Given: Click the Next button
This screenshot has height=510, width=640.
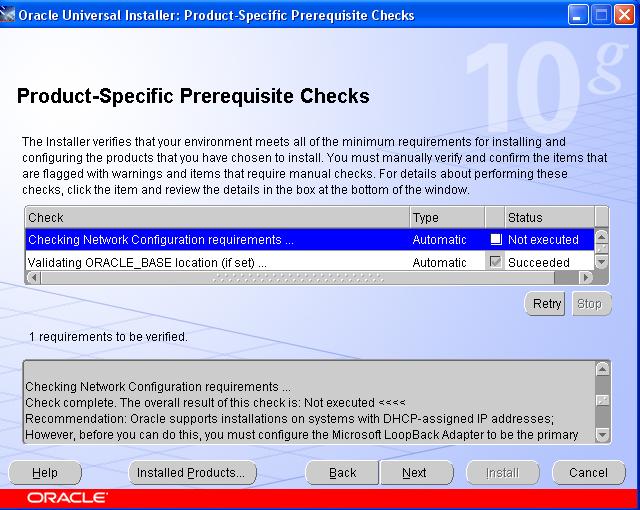Looking at the screenshot, I should [414, 473].
